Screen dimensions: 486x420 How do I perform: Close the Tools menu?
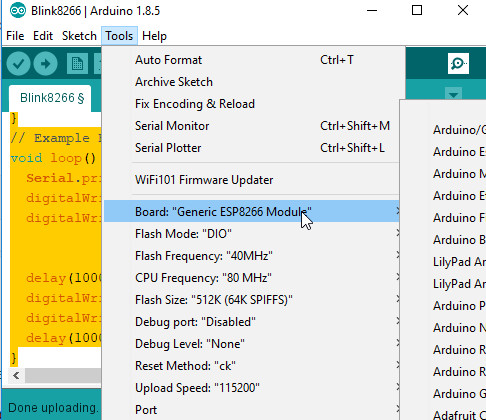pos(119,36)
